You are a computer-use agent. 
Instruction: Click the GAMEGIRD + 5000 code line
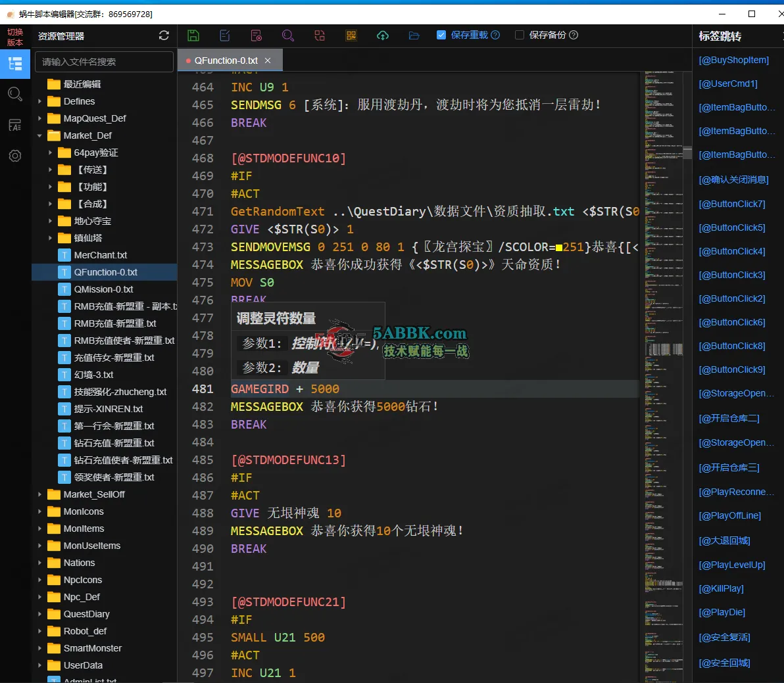pyautogui.click(x=285, y=389)
